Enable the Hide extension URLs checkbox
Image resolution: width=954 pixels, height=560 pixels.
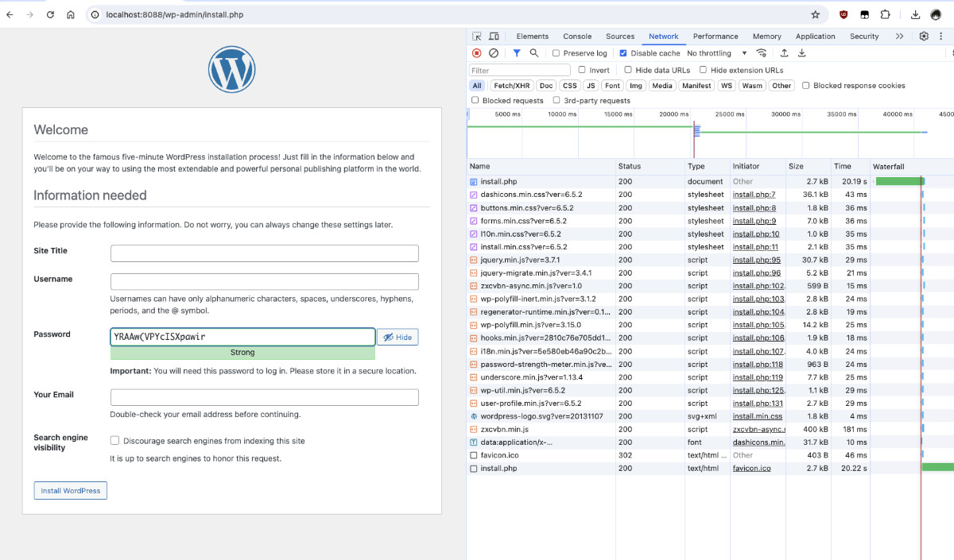pyautogui.click(x=703, y=70)
